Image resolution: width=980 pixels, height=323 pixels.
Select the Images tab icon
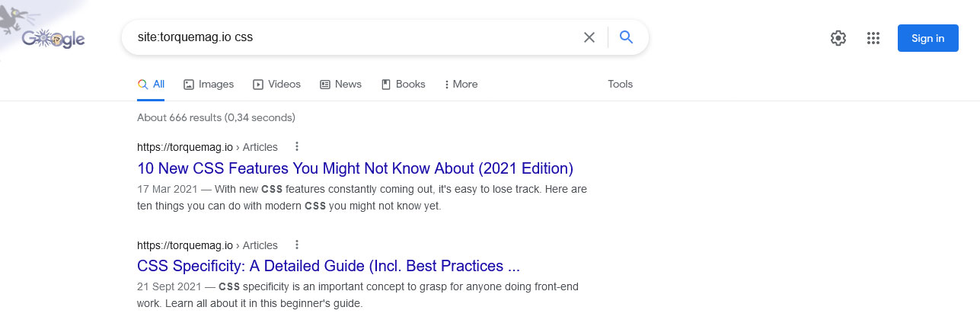click(189, 85)
